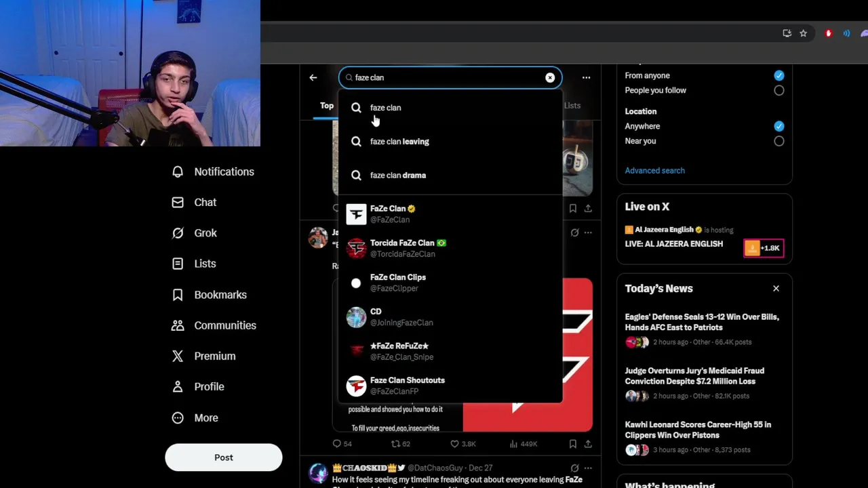868x488 pixels.
Task: Join the Al Jazeera English live +1.8K
Action: (764, 248)
